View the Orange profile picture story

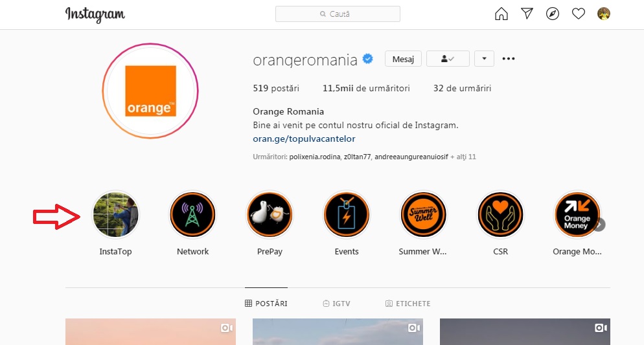click(x=150, y=91)
